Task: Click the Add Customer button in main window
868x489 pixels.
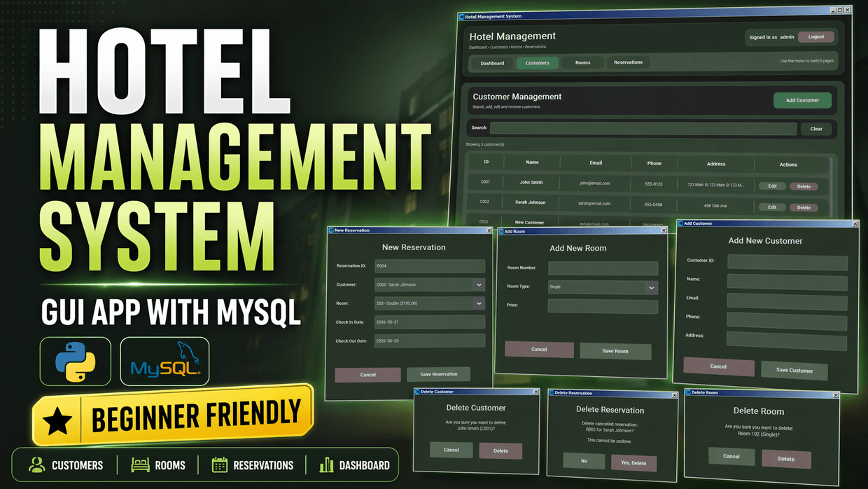Action: point(802,100)
